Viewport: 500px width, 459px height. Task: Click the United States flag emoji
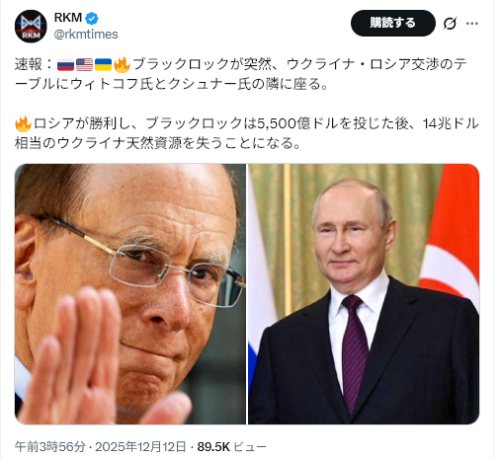click(x=84, y=64)
